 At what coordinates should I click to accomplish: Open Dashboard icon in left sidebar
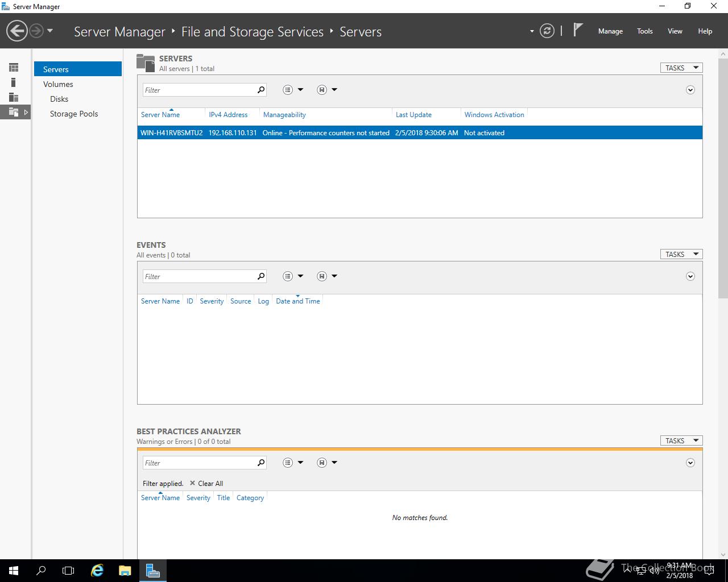[14, 68]
